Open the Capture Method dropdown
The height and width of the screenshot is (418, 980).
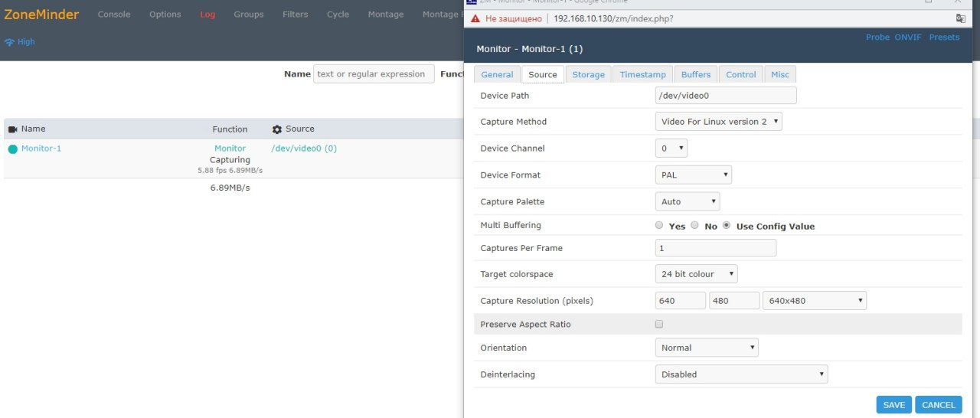(x=719, y=122)
